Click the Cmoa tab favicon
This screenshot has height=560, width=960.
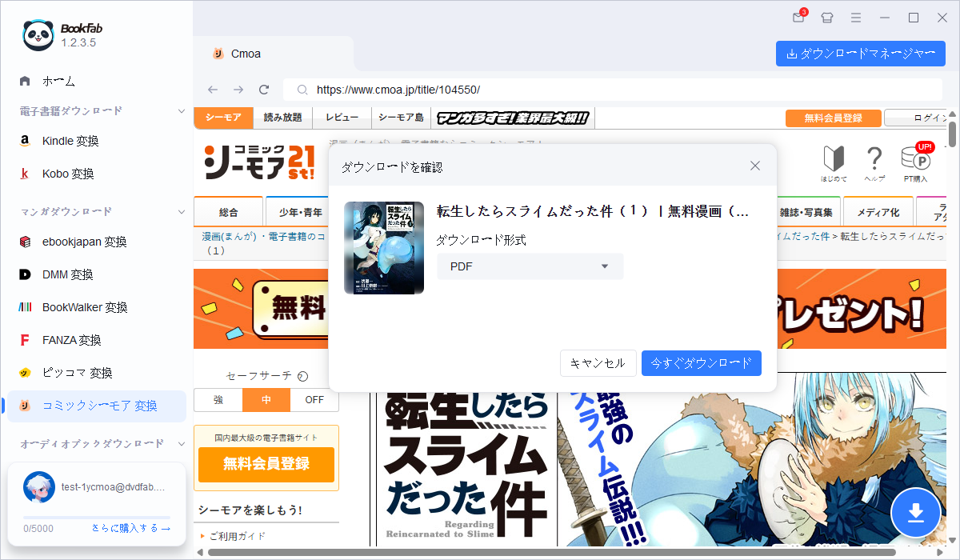(217, 54)
